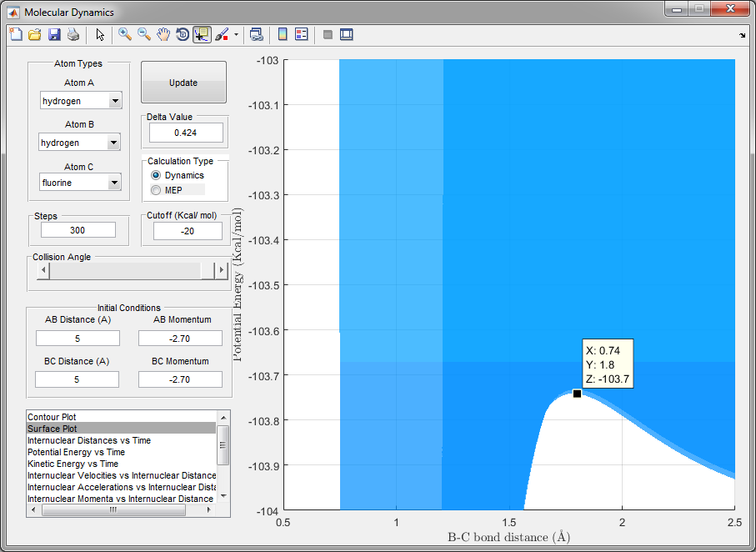Click the B-C bond distance axis label
This screenshot has height=552, width=756.
click(509, 537)
